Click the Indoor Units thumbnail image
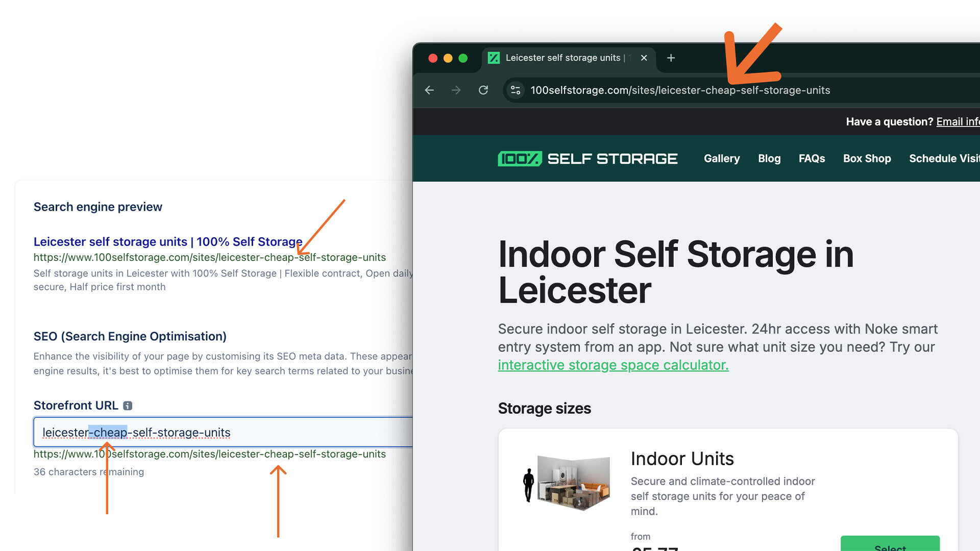 (567, 483)
